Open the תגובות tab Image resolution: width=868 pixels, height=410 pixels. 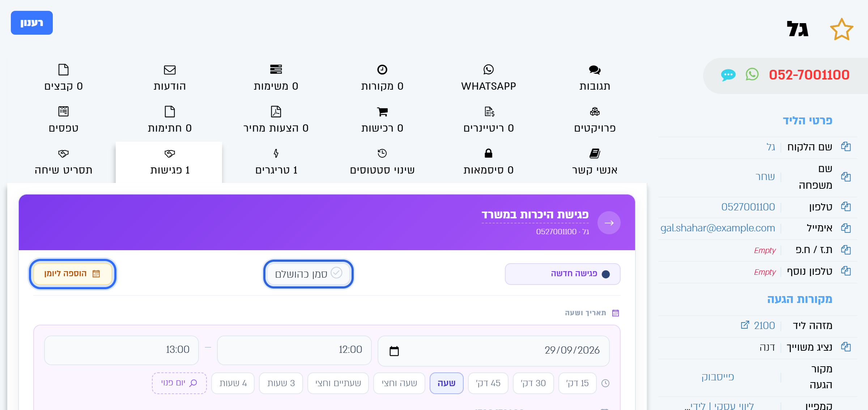tap(595, 78)
